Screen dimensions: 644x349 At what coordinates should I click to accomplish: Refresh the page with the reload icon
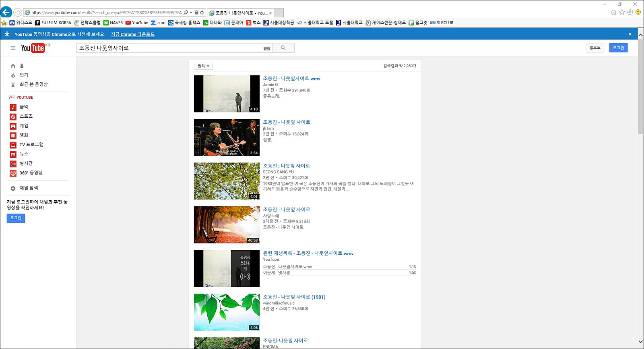(202, 12)
